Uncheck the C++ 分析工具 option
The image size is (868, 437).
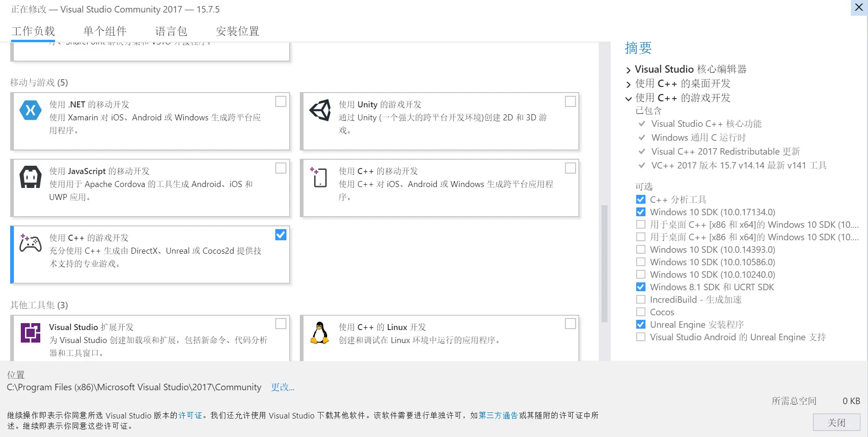641,200
